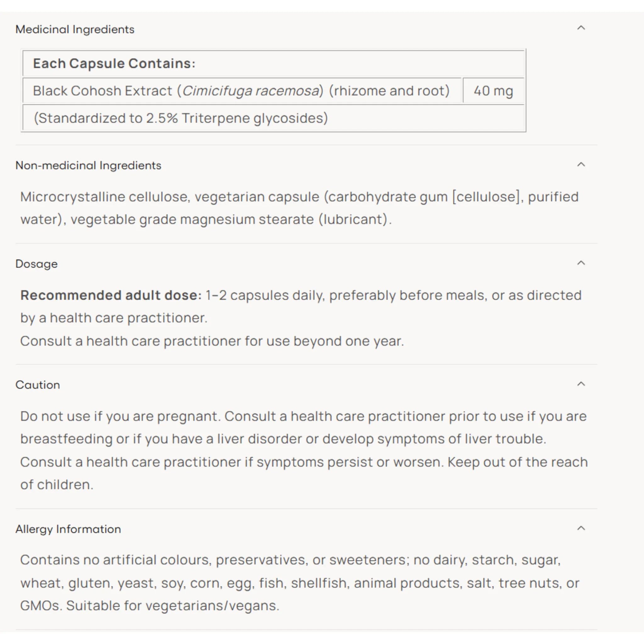Screen dimensions: 644x644
Task: Click the use beyond one year sentence
Action: (x=212, y=341)
